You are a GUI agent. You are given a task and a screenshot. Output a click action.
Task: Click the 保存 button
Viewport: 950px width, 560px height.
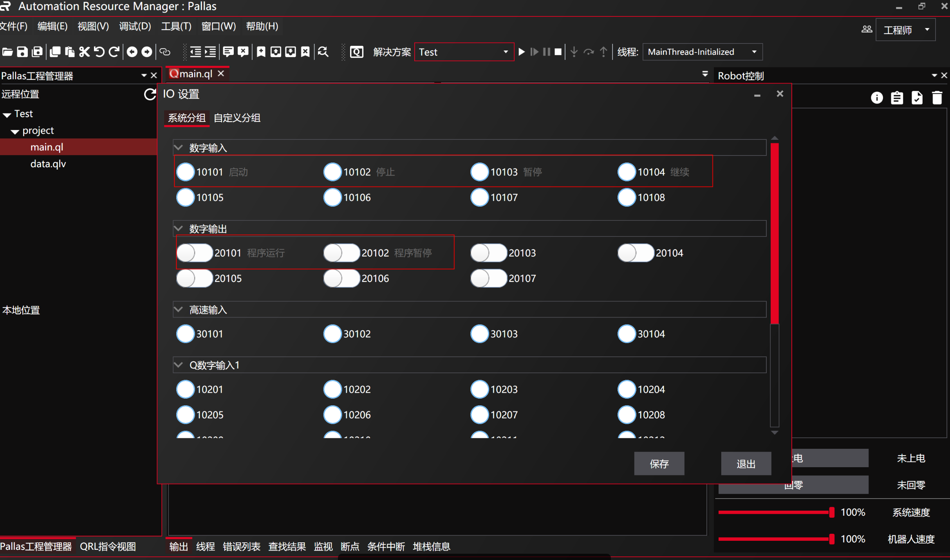659,464
